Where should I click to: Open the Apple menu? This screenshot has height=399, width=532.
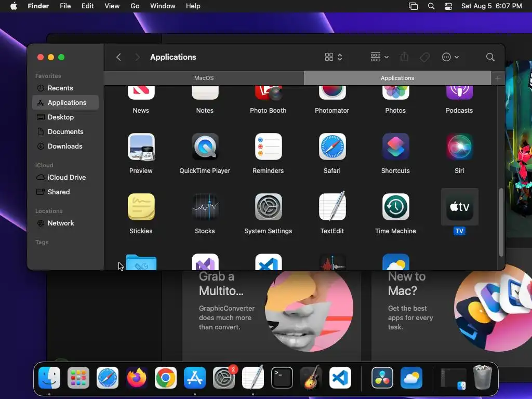point(14,6)
